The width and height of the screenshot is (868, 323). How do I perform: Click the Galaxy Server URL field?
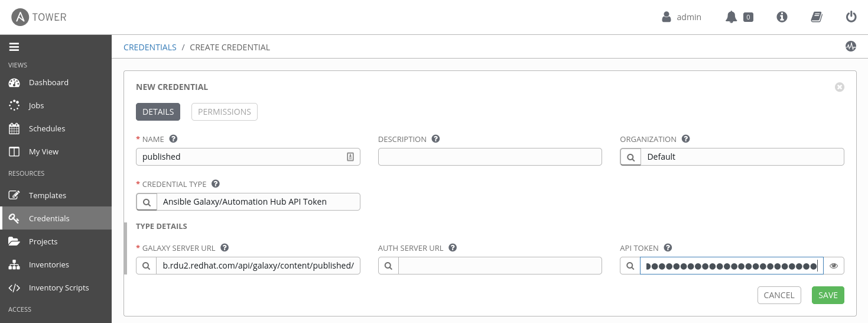pos(258,266)
